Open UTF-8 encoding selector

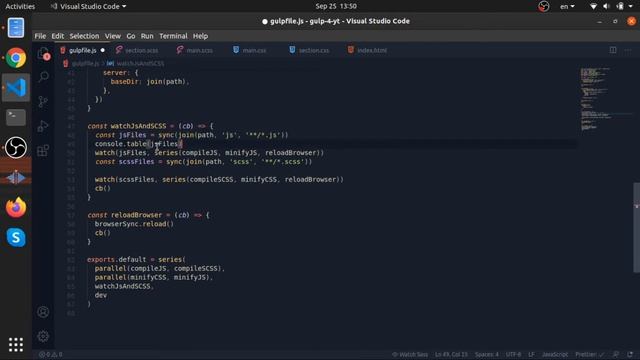click(x=513, y=354)
